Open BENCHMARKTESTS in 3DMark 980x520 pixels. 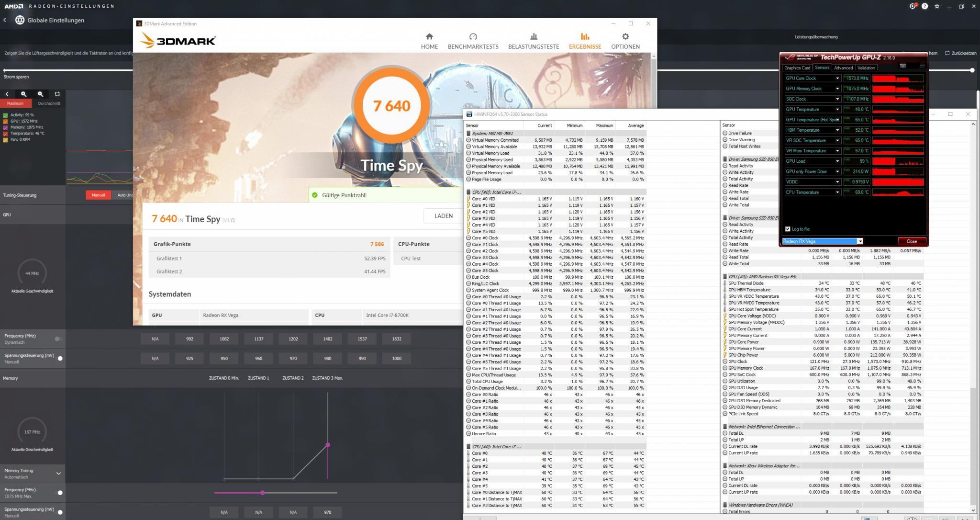coord(473,41)
